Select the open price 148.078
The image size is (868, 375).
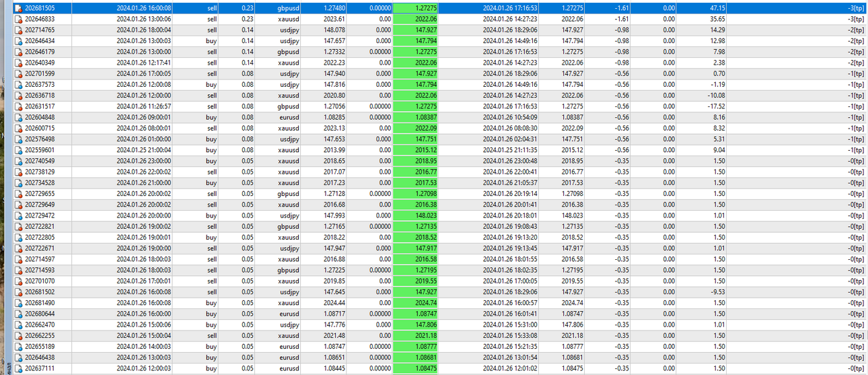(335, 30)
